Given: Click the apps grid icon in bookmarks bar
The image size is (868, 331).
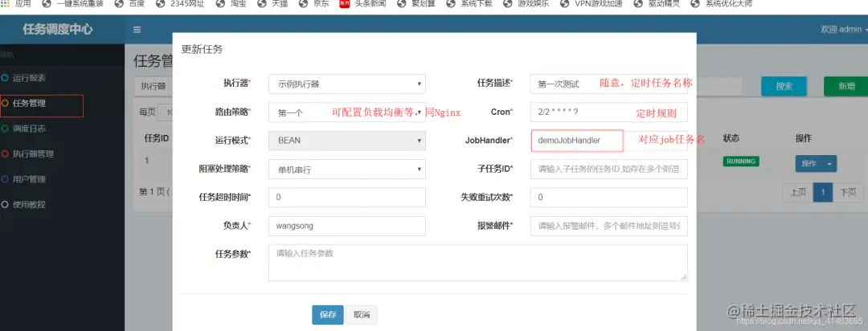Looking at the screenshot, I should click(5, 3).
